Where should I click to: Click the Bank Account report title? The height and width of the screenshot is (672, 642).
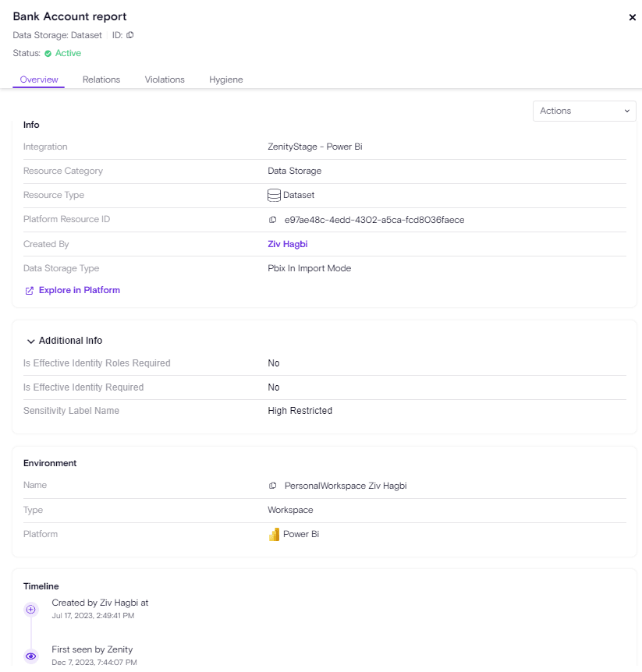(x=70, y=16)
